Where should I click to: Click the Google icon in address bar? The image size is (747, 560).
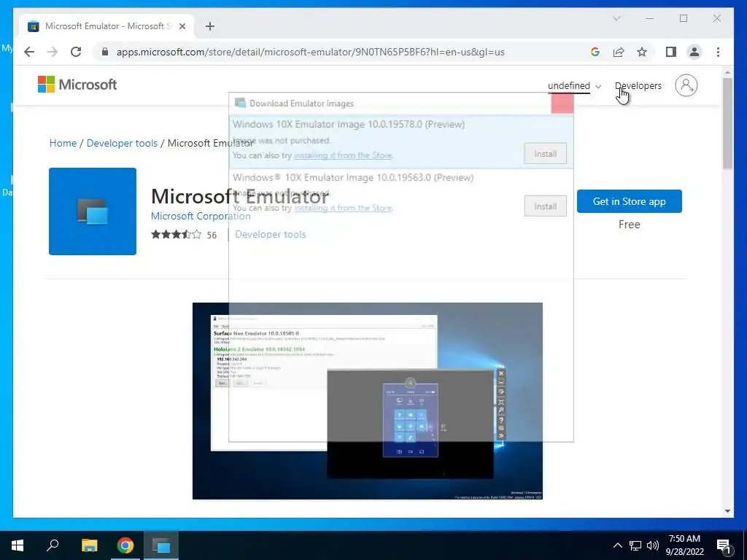pyautogui.click(x=595, y=52)
